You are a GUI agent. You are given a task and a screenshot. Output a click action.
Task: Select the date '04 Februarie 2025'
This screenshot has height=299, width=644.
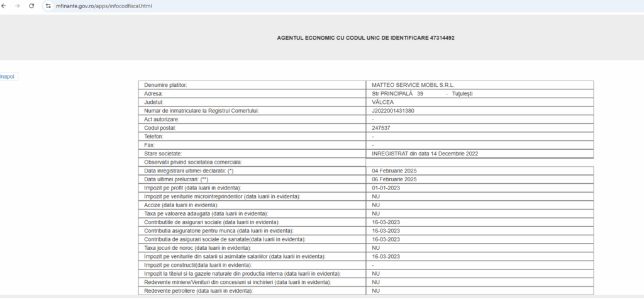tap(394, 171)
